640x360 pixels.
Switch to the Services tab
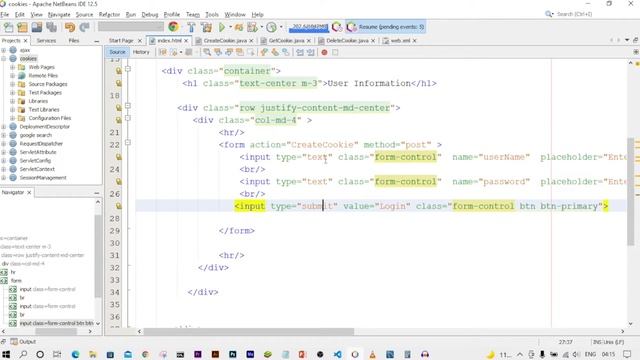[x=46, y=40]
